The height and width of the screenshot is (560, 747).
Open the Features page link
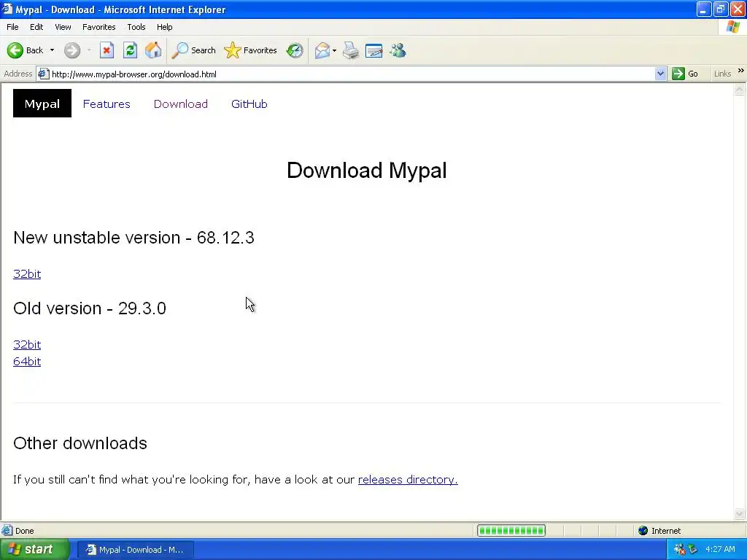[x=107, y=104]
